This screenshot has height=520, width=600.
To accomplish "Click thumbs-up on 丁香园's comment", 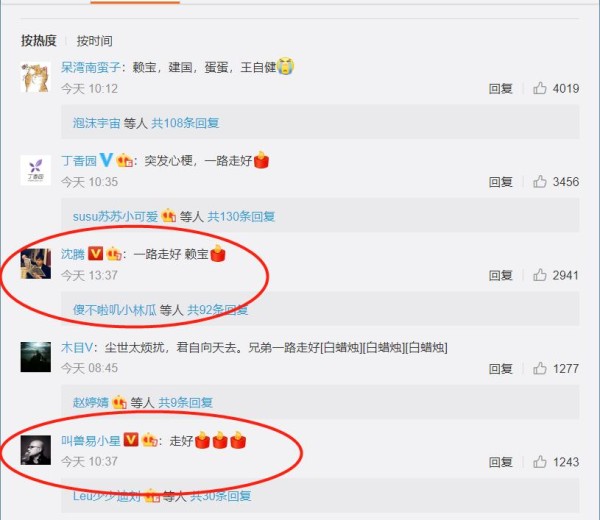I will [x=540, y=182].
